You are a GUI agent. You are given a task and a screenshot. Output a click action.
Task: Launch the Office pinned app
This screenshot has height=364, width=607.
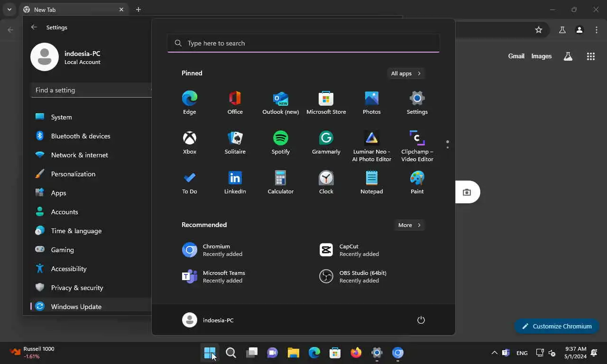click(x=235, y=103)
